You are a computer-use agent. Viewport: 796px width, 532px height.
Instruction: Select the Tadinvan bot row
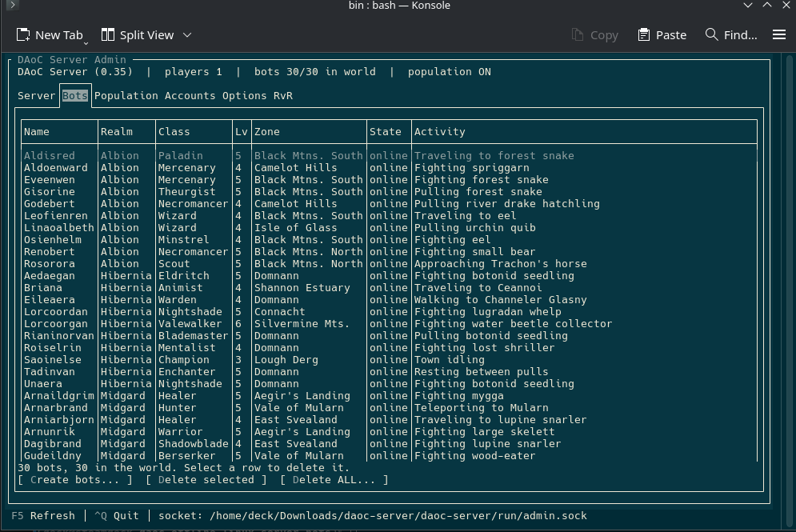(x=390, y=372)
